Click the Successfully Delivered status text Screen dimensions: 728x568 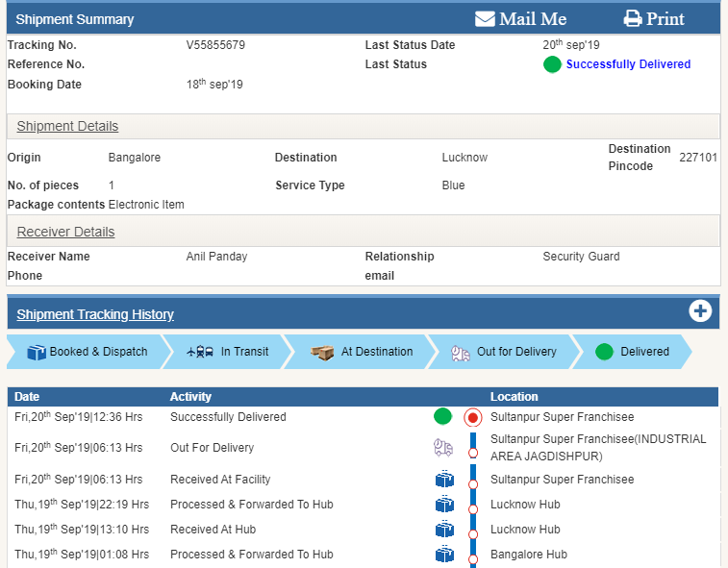click(x=628, y=64)
